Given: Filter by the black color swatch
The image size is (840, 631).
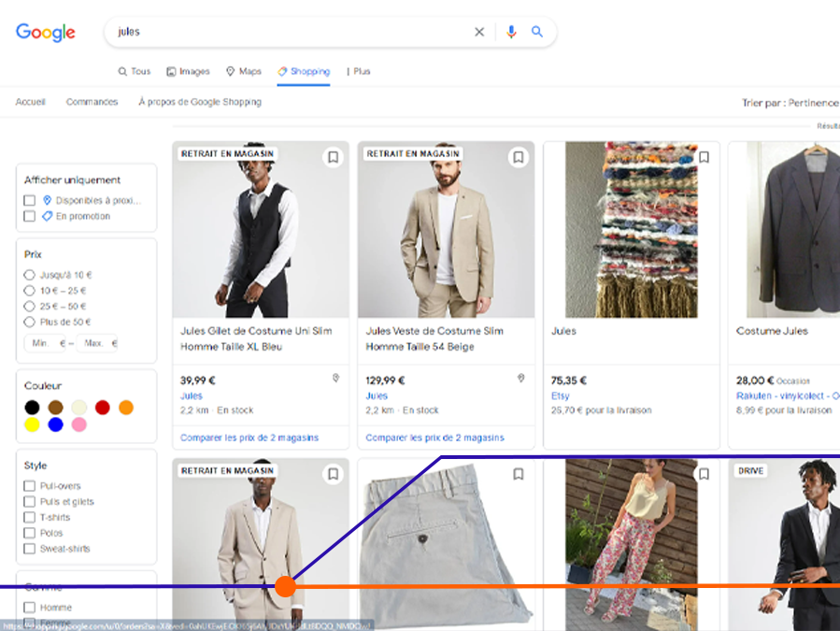Looking at the screenshot, I should (32, 408).
